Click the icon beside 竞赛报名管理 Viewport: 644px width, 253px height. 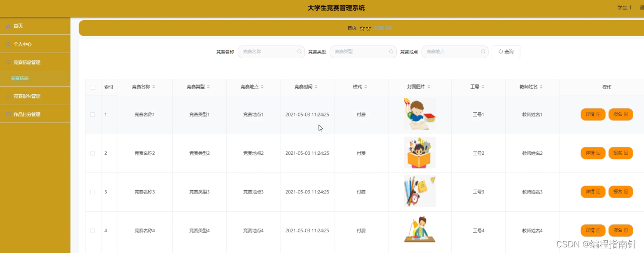tap(8, 96)
